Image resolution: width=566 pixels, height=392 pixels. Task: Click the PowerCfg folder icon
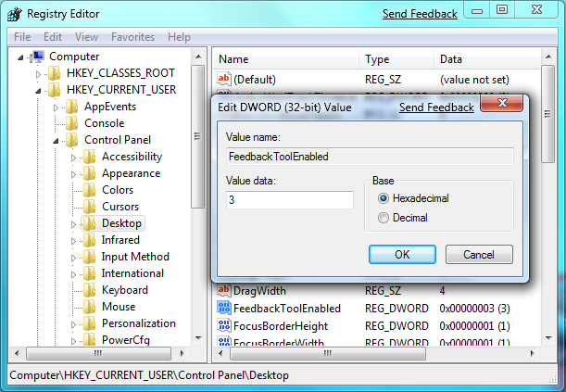coord(89,340)
